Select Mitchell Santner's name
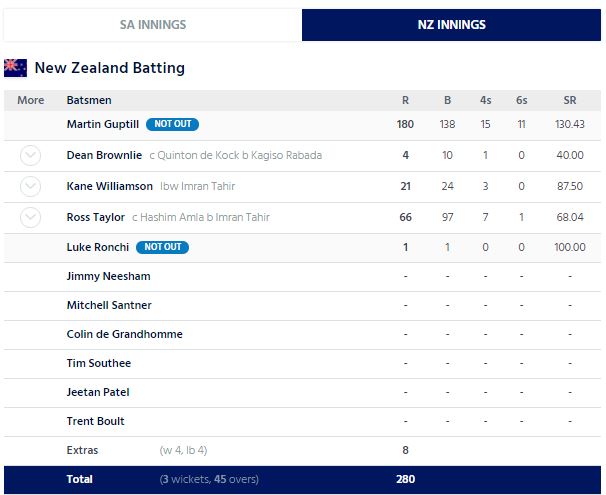Image resolution: width=606 pixels, height=495 pixels. pyautogui.click(x=109, y=305)
